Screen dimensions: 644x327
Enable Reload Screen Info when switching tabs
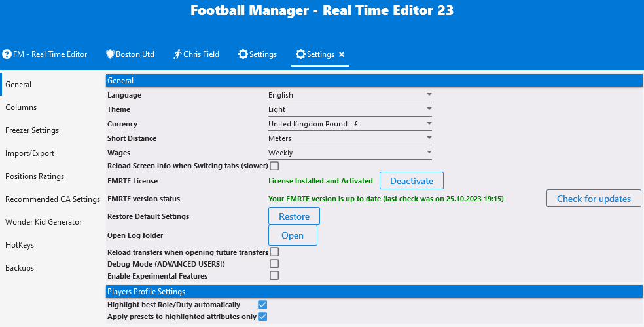[x=274, y=166]
